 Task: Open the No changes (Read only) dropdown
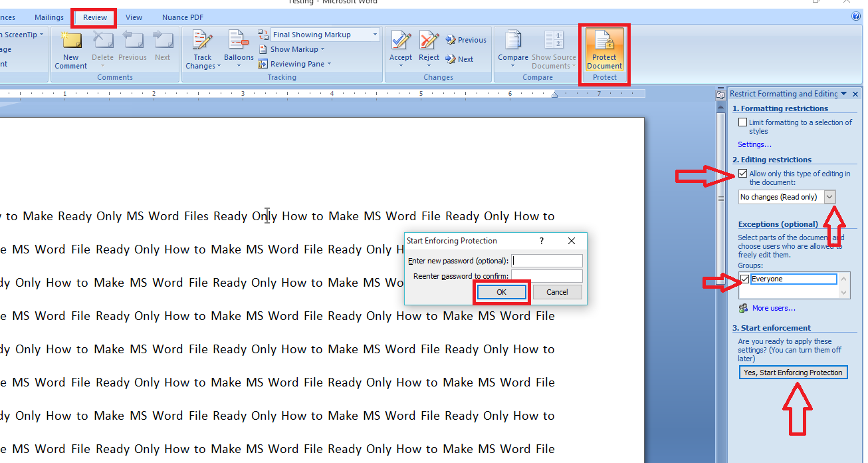coord(829,196)
